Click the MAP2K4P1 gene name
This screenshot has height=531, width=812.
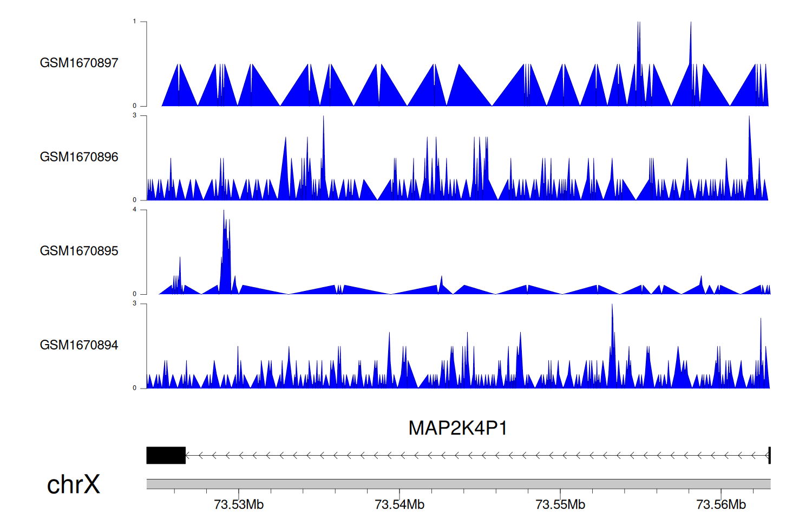point(457,428)
